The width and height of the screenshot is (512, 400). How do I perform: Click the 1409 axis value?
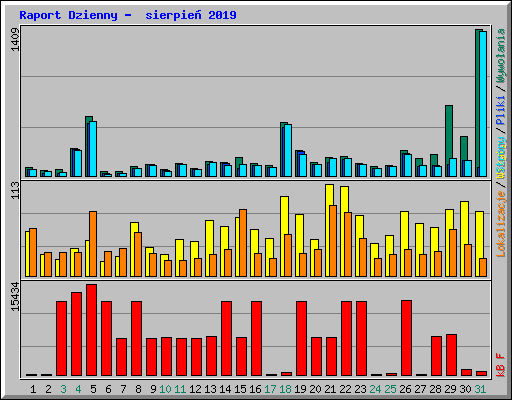click(15, 40)
